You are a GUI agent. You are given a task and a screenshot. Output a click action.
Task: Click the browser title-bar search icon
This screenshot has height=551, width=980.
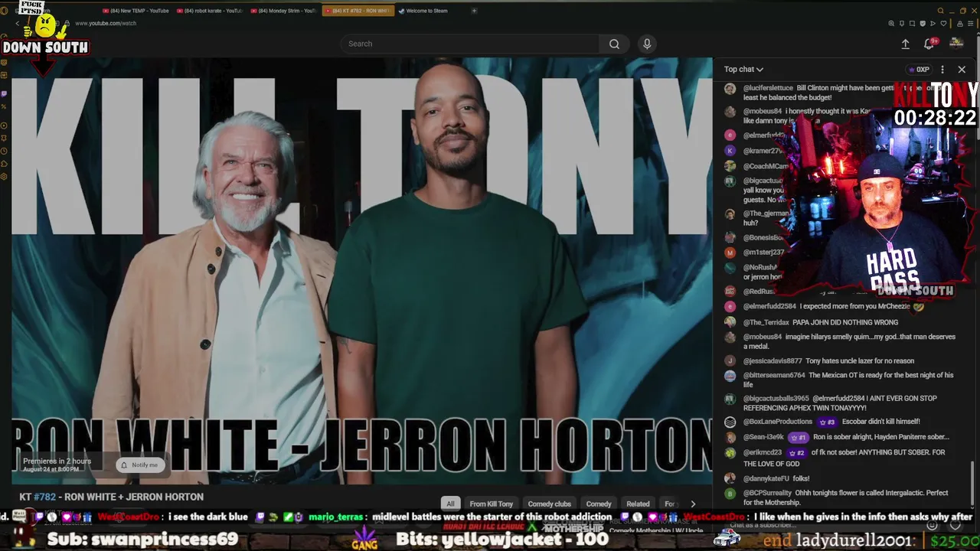point(941,11)
